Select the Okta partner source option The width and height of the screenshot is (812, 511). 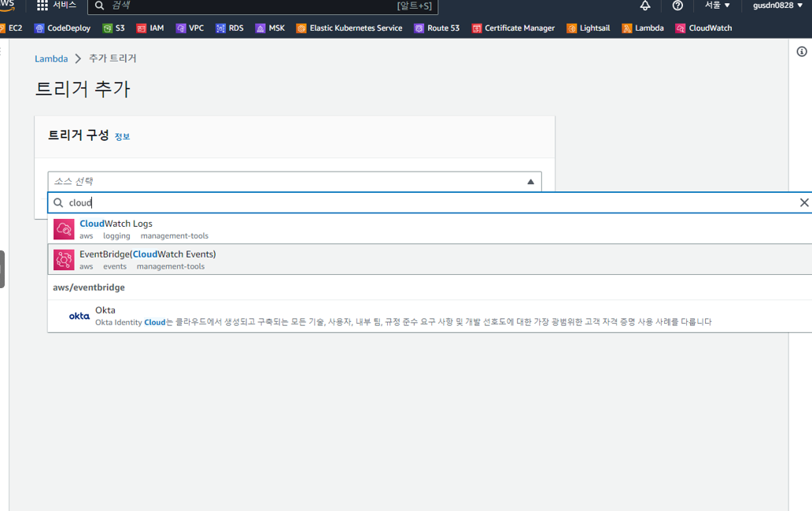[x=430, y=316]
